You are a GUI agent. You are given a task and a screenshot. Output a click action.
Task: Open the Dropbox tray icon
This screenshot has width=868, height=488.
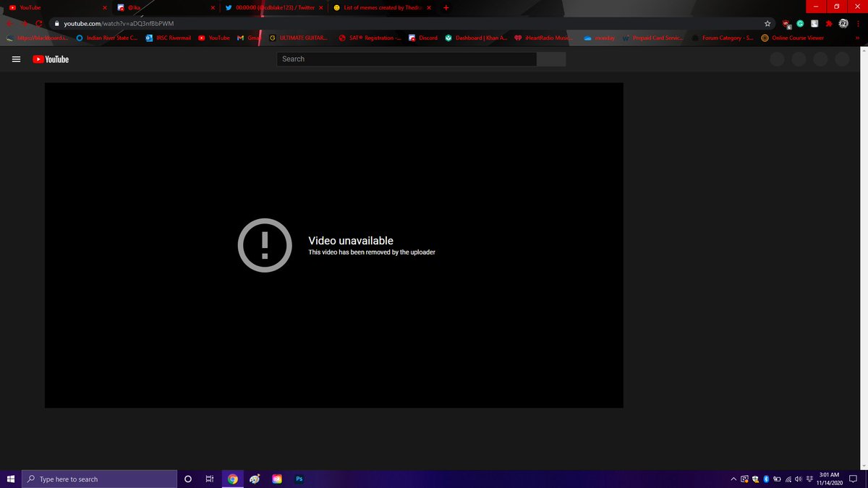coord(809,479)
